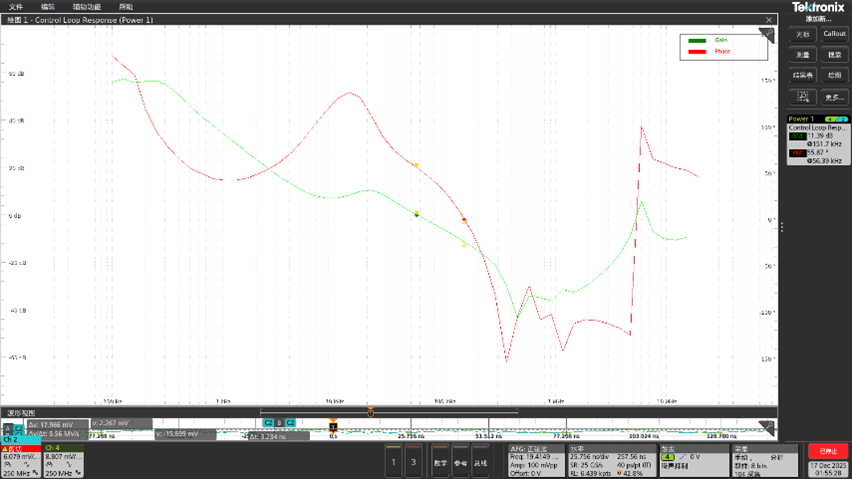The image size is (852, 479).
Task: Select the Gain cursor marker on green curve
Action: point(417,214)
